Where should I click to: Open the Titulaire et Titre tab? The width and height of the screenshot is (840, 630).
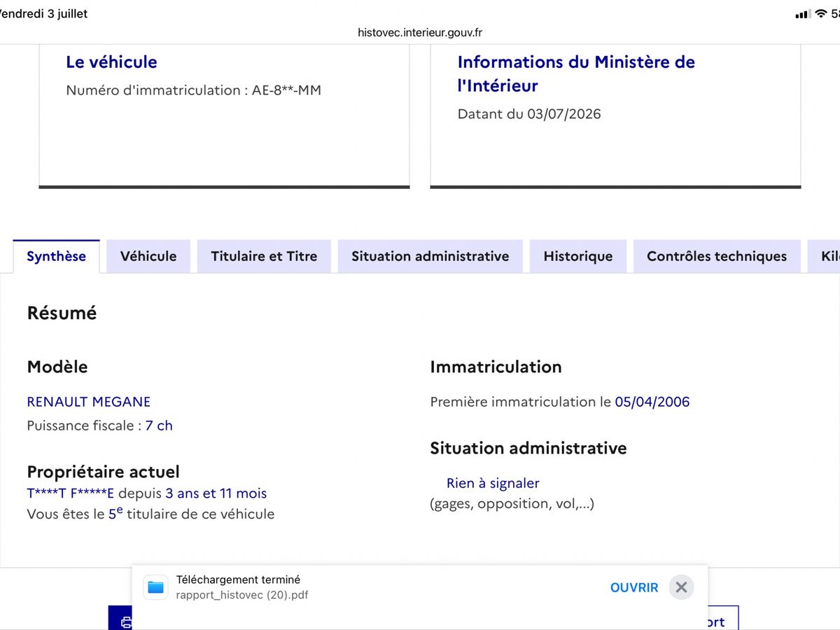[264, 256]
